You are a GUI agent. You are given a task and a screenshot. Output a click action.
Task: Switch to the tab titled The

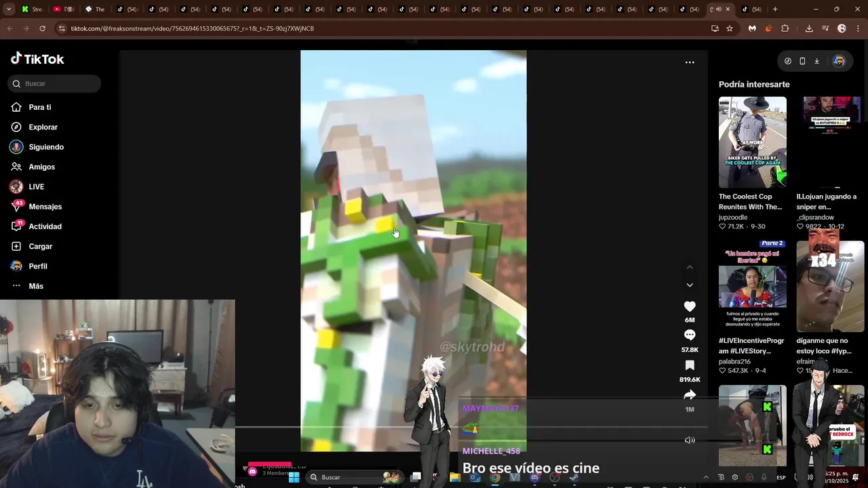coord(95,9)
